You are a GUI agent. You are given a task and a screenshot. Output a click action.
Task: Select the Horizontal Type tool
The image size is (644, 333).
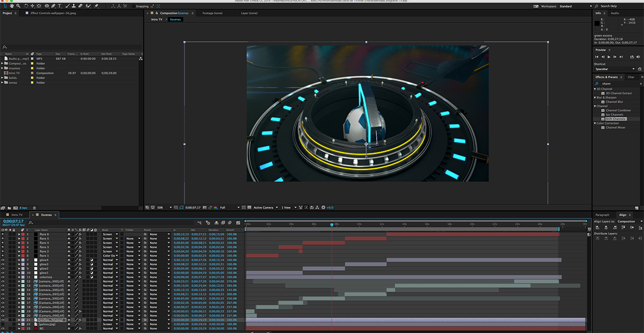(60, 6)
